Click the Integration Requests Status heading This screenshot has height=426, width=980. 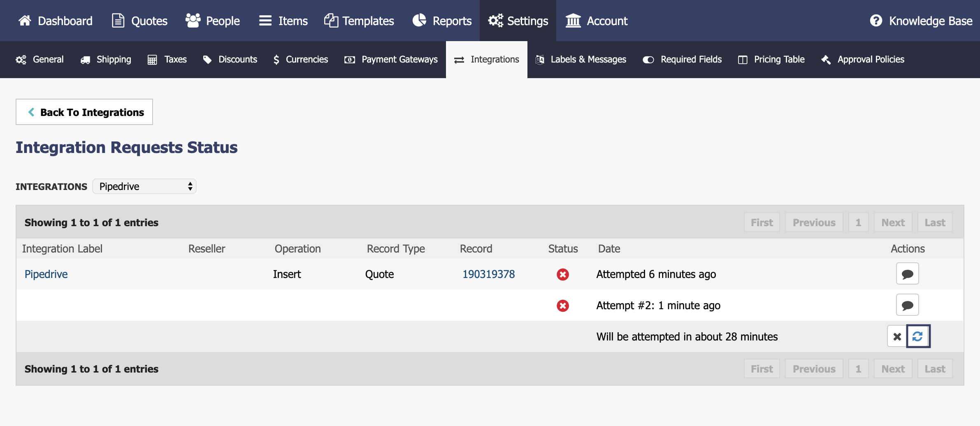[x=127, y=147]
